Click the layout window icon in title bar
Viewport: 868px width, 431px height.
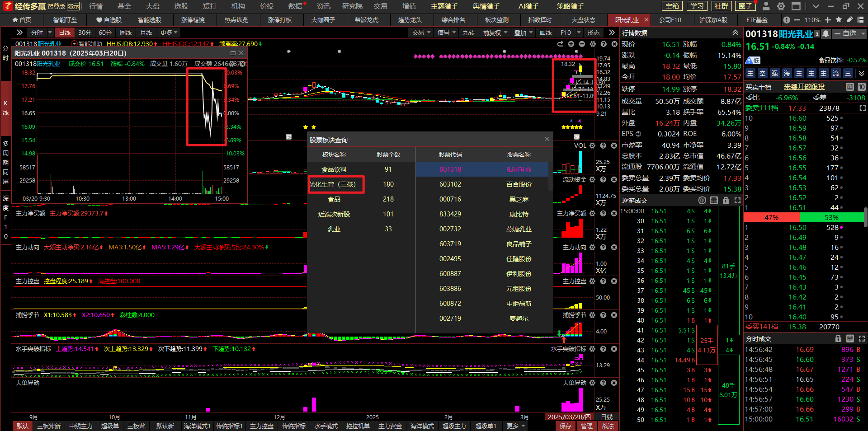tap(796, 6)
